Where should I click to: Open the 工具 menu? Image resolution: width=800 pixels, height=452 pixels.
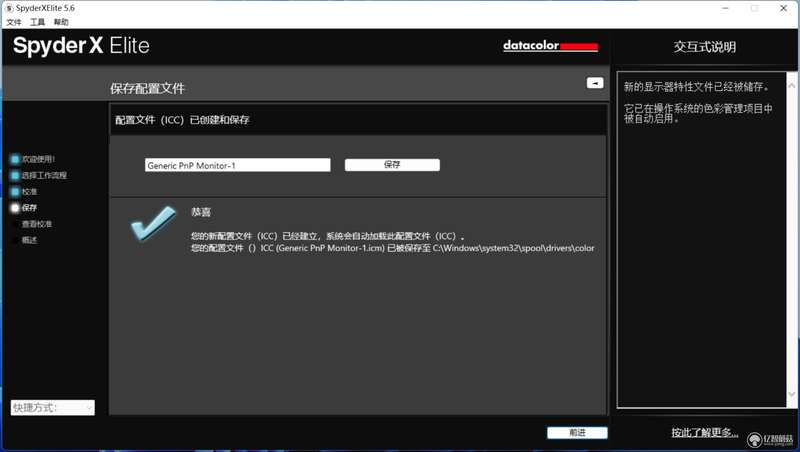[x=37, y=22]
